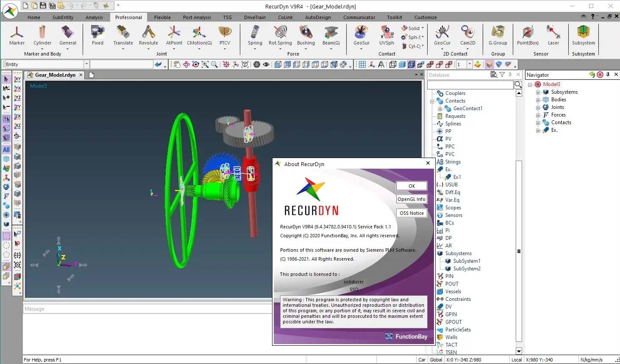This screenshot has width=620, height=364.
Task: Select Splines in Database tree
Action: click(453, 124)
